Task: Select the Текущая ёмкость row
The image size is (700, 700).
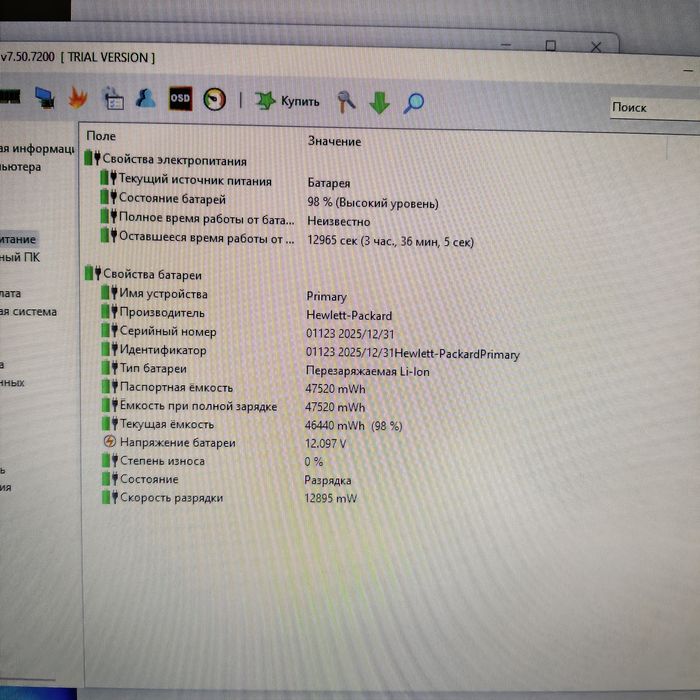Action: (167, 424)
